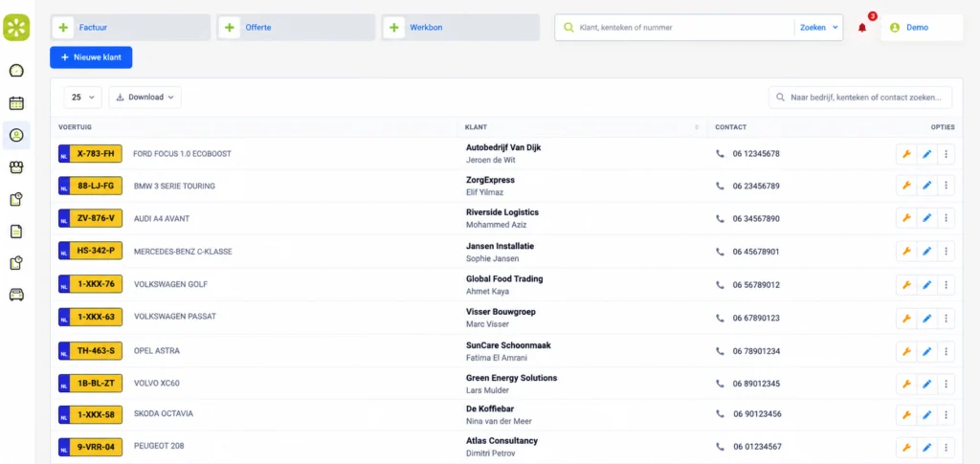Screen dimensions: 980x464
Task: Open the Zoeken search type dropdown
Action: (819, 28)
